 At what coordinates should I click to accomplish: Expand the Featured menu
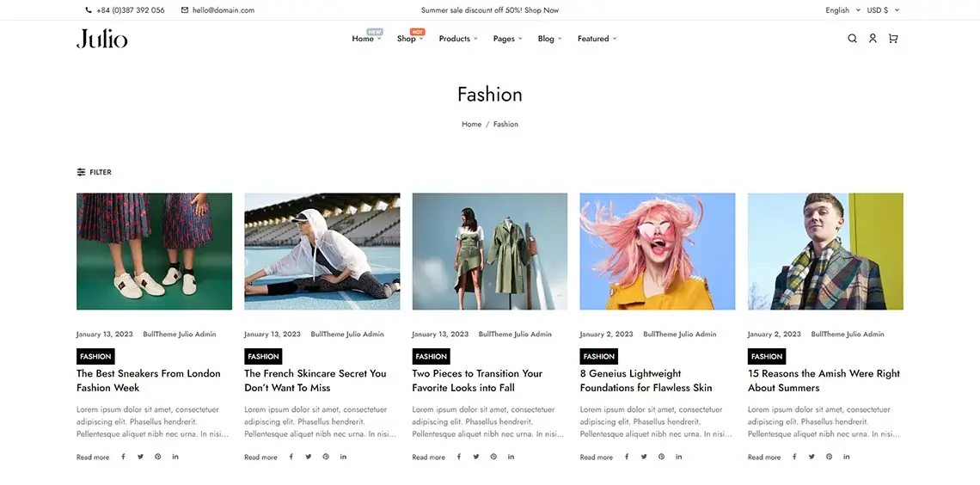pyautogui.click(x=597, y=39)
